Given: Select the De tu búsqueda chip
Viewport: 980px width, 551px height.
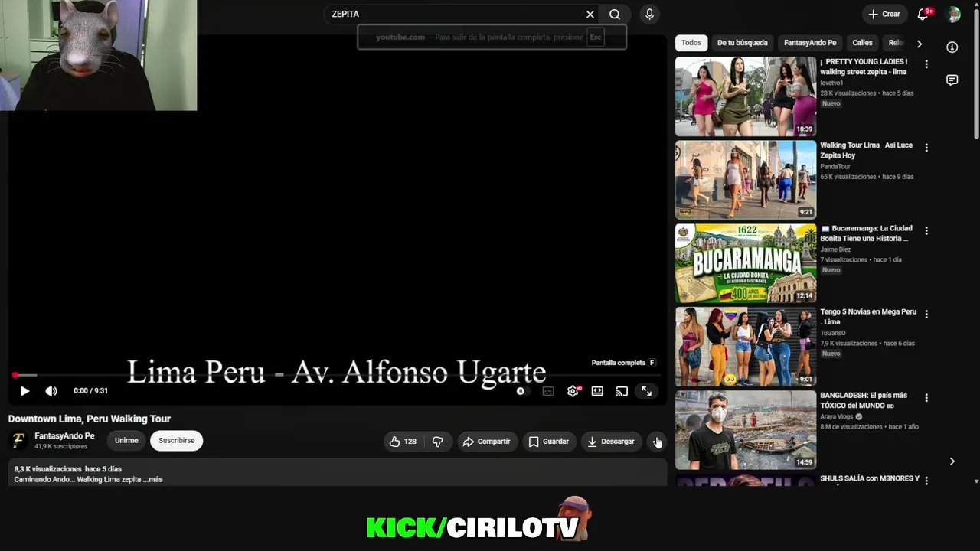Looking at the screenshot, I should 742,43.
